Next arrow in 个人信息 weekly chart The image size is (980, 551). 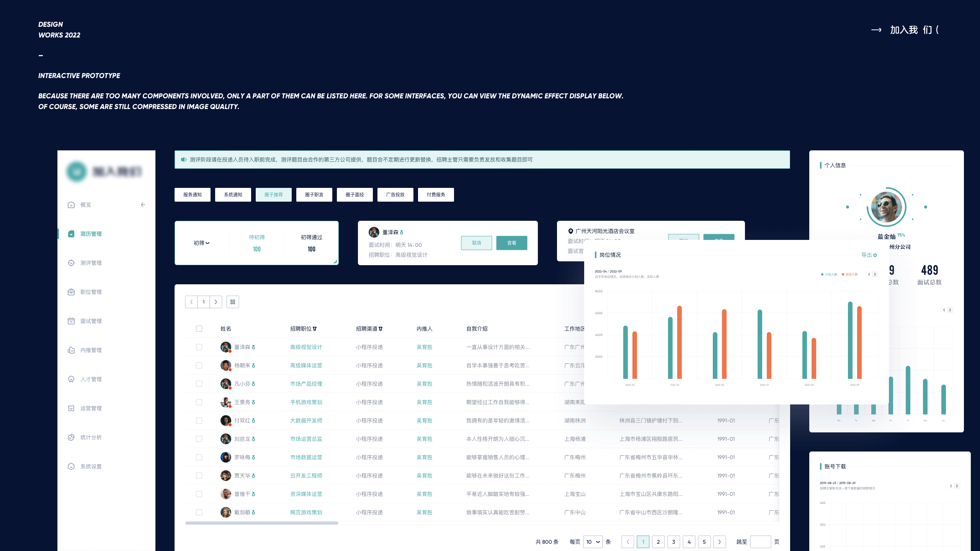click(950, 310)
